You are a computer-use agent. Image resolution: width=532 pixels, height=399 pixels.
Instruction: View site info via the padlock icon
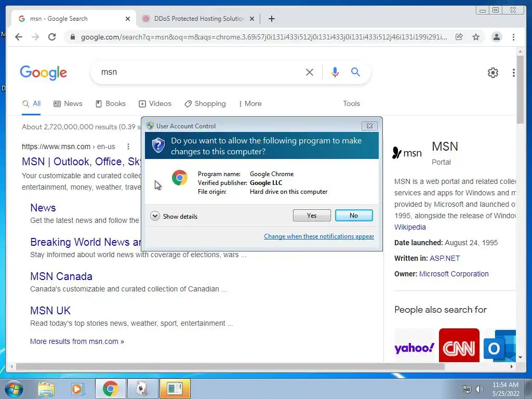(x=73, y=37)
